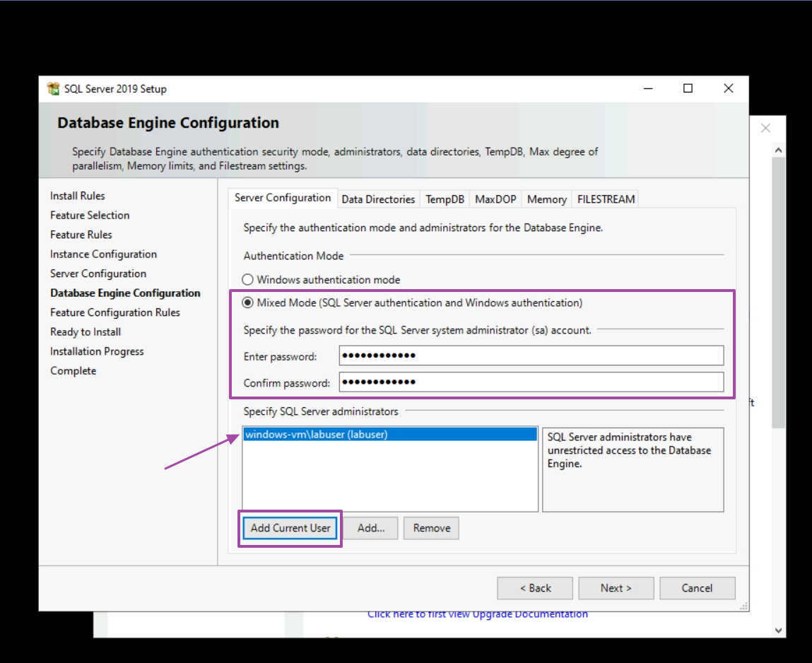Click Server Configuration step in sidebar
The width and height of the screenshot is (812, 663).
pyautogui.click(x=98, y=274)
